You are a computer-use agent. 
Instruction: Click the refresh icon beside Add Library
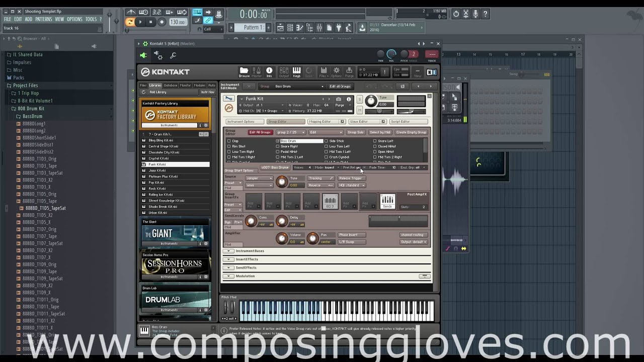[x=143, y=92]
